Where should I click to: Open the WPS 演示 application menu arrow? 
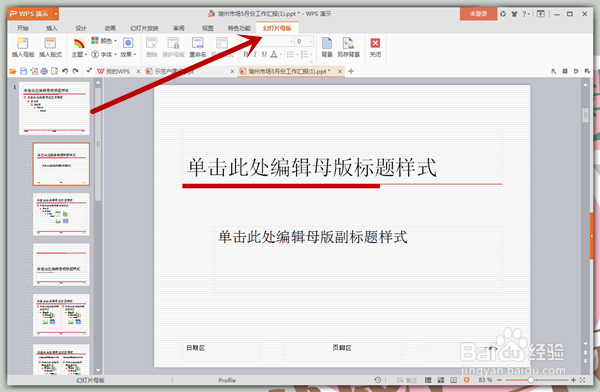tap(56, 14)
